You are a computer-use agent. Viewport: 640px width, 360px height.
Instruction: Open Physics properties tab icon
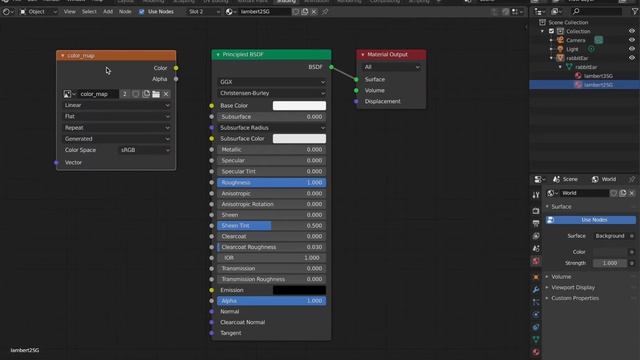(x=536, y=315)
